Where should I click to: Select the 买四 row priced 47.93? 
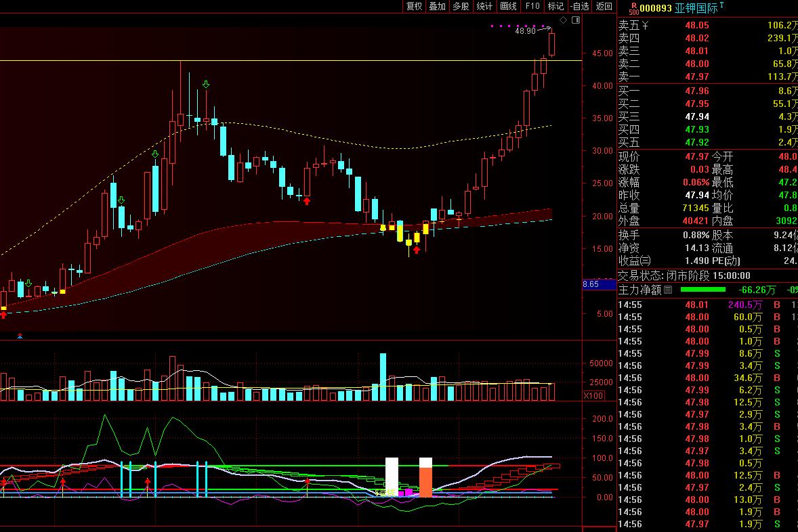pyautogui.click(x=707, y=130)
